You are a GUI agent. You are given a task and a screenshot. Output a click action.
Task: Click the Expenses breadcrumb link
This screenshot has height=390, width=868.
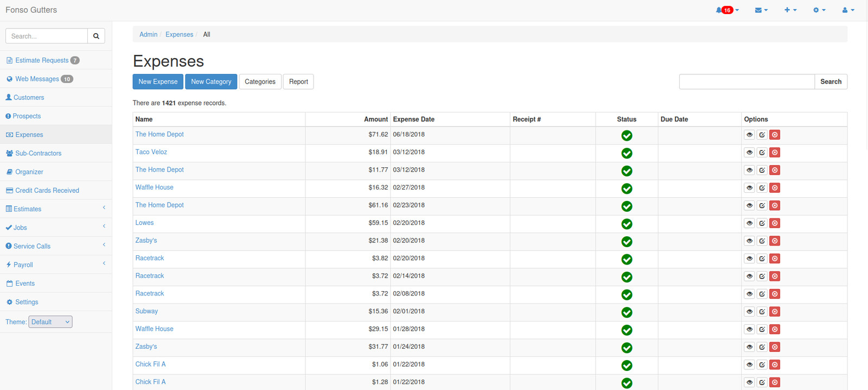point(179,34)
